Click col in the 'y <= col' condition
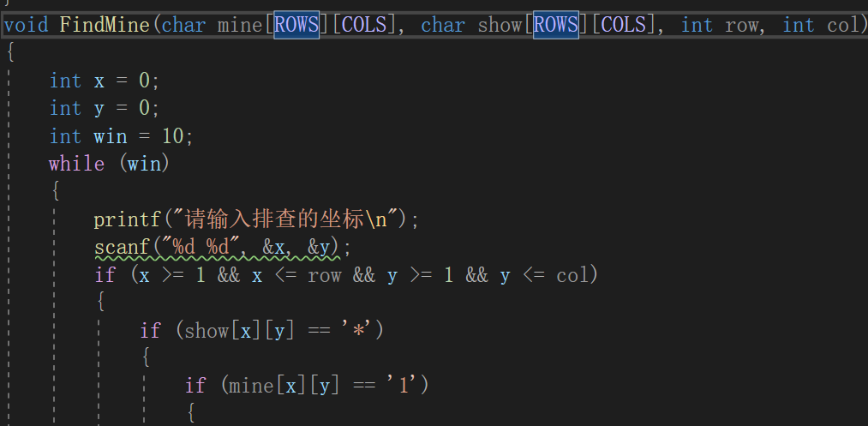This screenshot has height=426, width=868. coord(573,275)
